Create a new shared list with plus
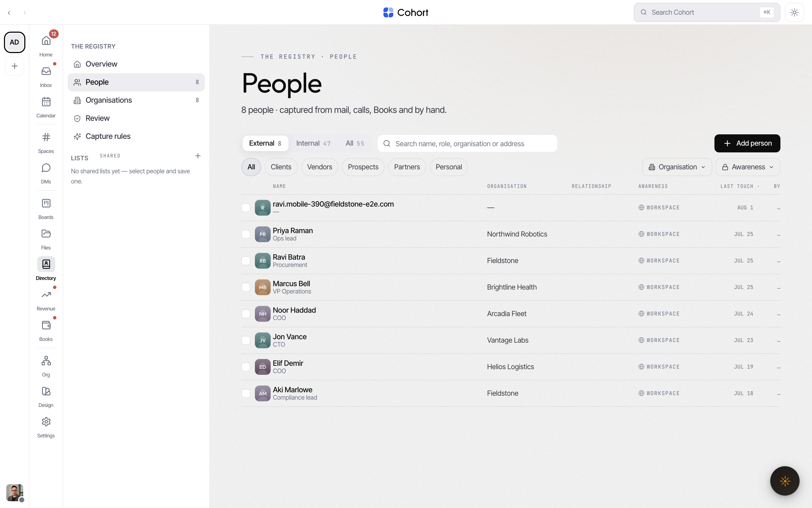The width and height of the screenshot is (812, 508). (198, 156)
